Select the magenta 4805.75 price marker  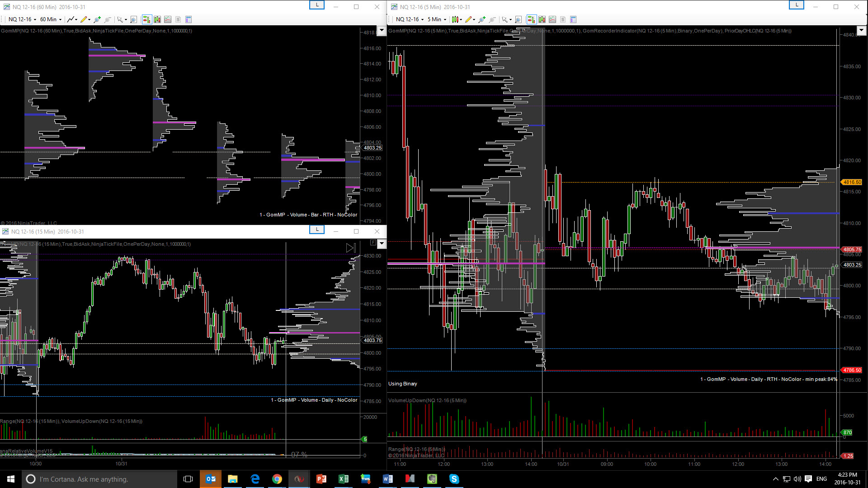(852, 249)
